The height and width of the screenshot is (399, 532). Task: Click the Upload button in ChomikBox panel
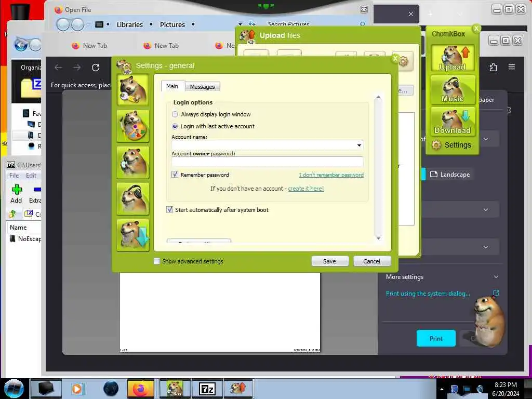point(453,58)
